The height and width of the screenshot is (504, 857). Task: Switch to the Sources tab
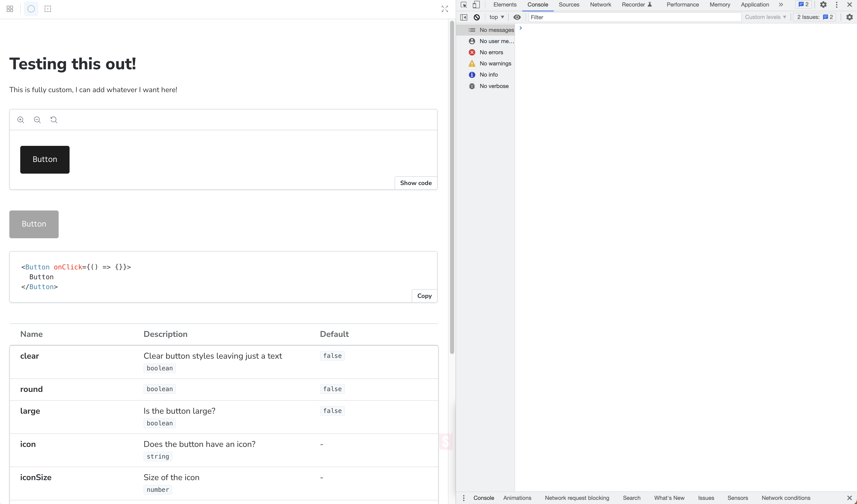pos(569,5)
